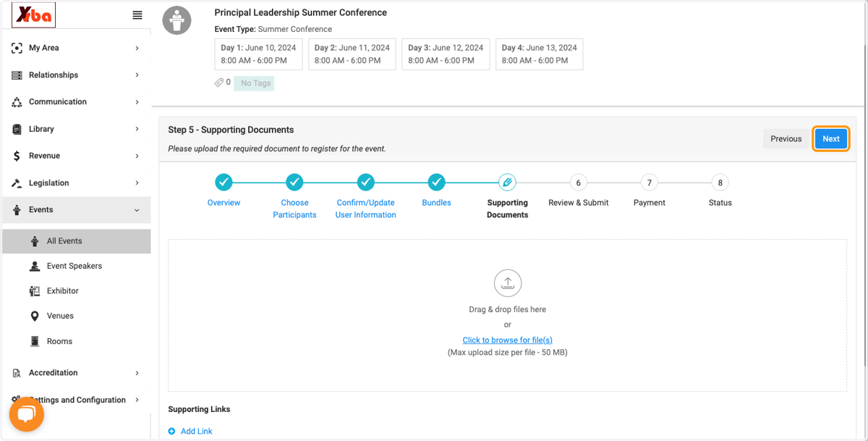This screenshot has height=441, width=868.
Task: Click the No Tags label
Action: (255, 83)
